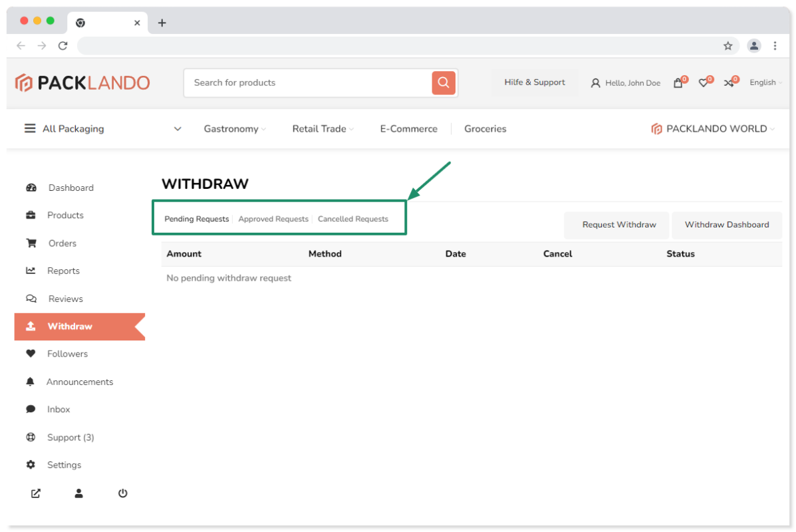Image resolution: width=796 pixels, height=532 pixels.
Task: Click the Withdraw Dashboard button
Action: (x=726, y=225)
